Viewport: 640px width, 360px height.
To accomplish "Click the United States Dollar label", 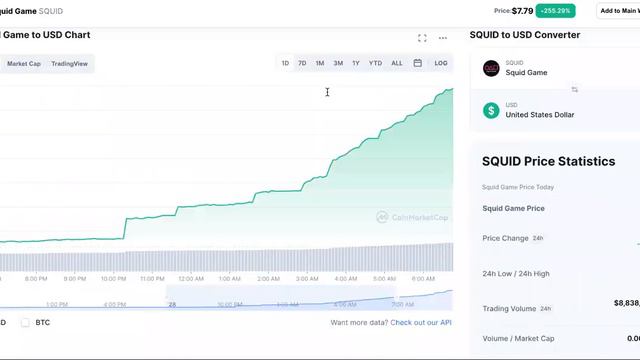I will tap(540, 115).
